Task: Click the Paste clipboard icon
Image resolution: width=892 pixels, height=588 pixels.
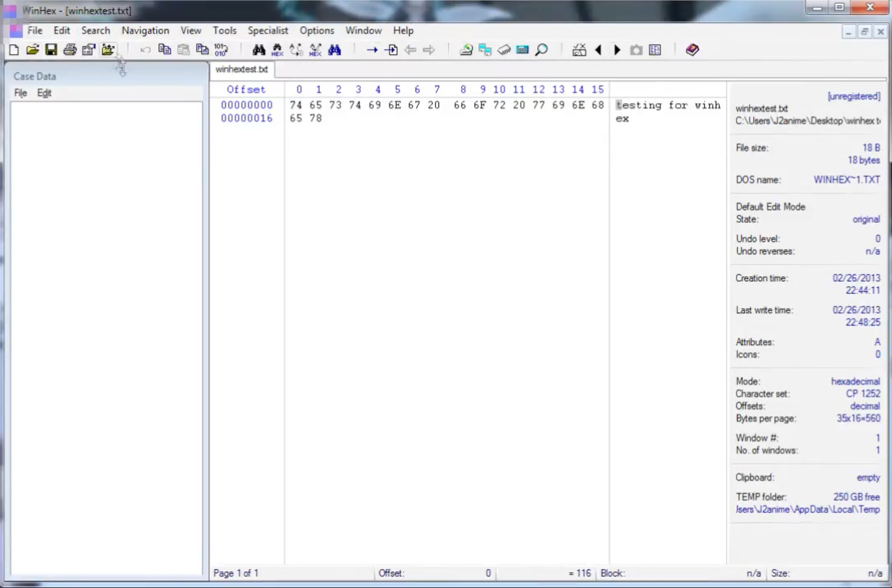Action: coord(183,50)
